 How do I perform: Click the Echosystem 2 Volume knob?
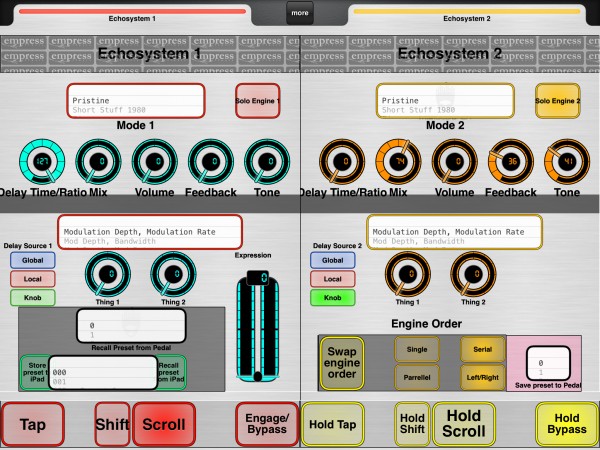click(455, 161)
